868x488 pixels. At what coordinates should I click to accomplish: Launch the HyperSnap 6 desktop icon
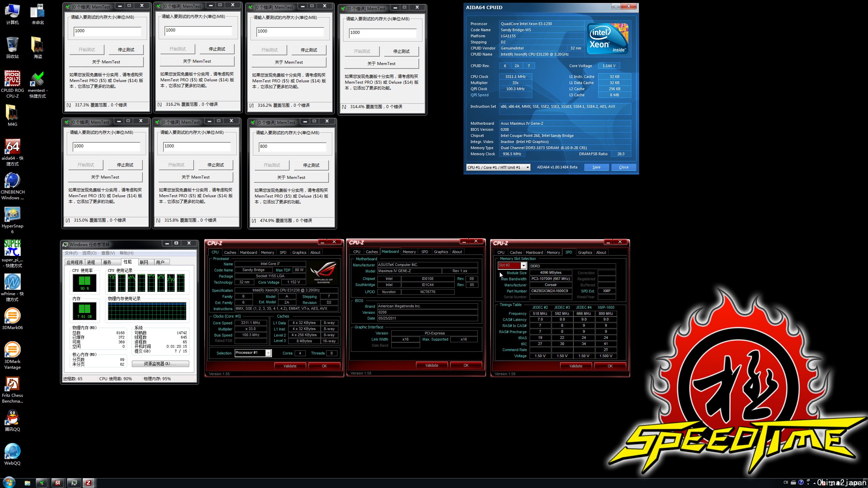click(x=13, y=220)
